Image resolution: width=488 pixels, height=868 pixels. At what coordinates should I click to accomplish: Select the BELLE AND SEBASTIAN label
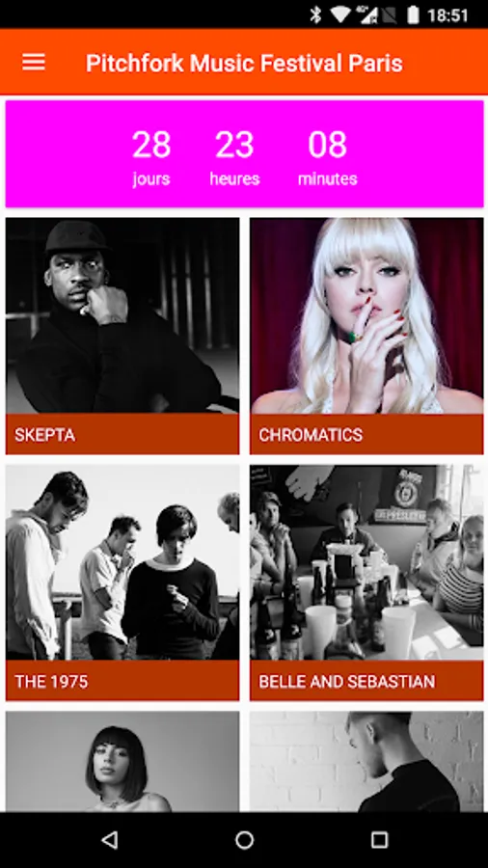click(x=347, y=682)
